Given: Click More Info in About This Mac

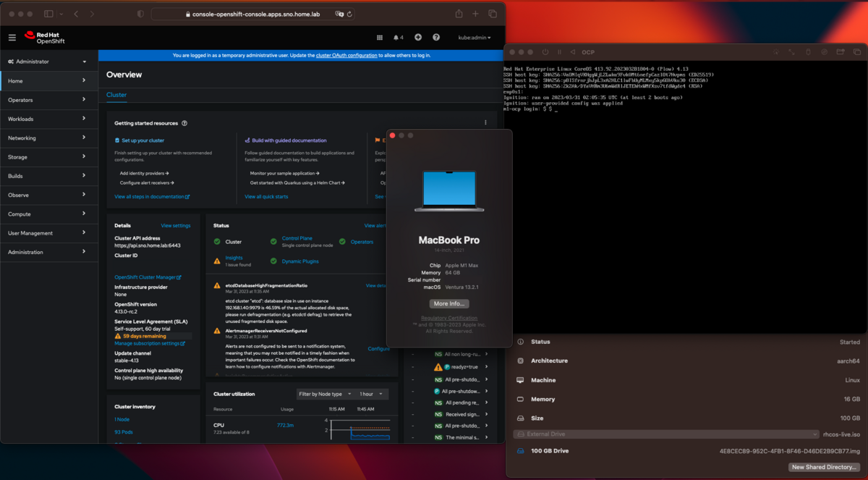Looking at the screenshot, I should (449, 304).
